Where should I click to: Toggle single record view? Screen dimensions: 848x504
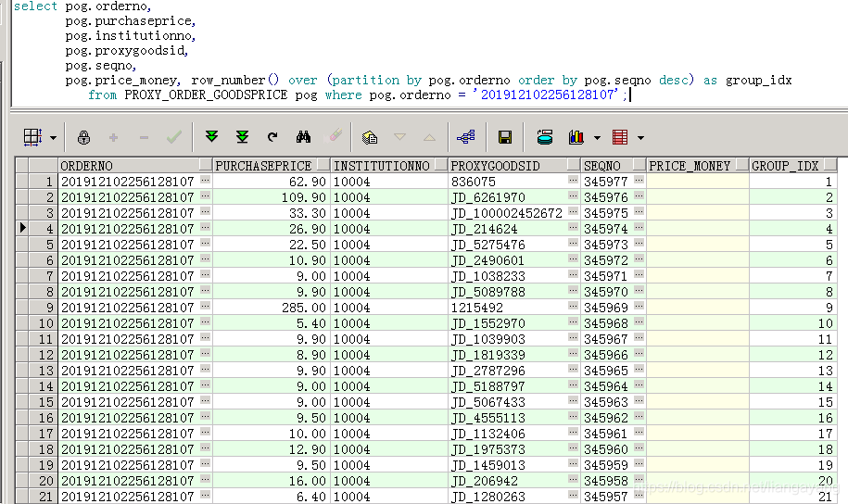point(545,137)
